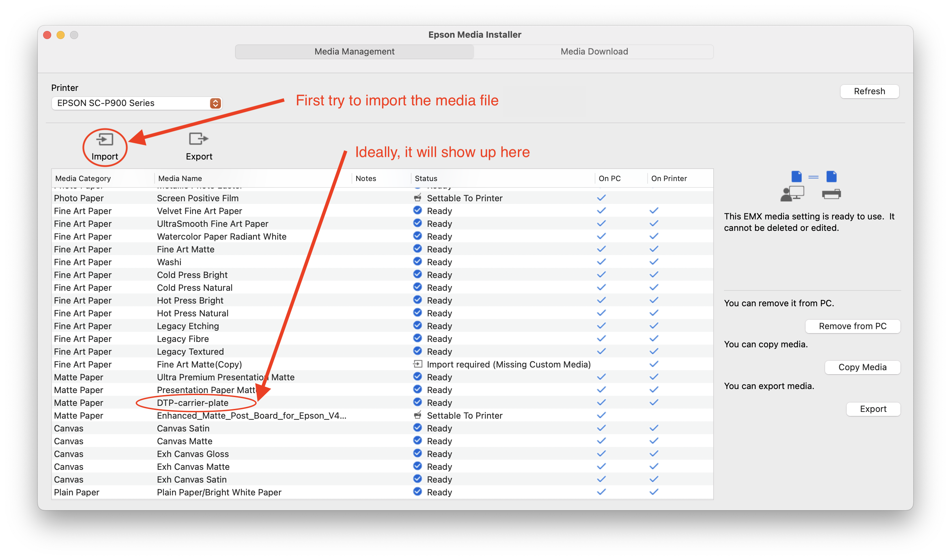Select Legacy Textured media
Screen dimensions: 951x560
click(382, 352)
